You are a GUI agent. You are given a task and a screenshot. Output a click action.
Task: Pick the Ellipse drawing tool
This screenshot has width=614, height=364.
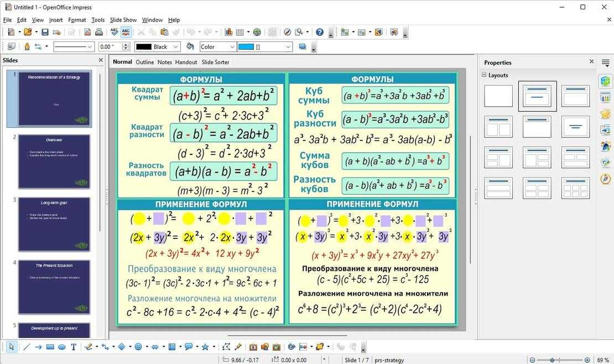point(61,347)
